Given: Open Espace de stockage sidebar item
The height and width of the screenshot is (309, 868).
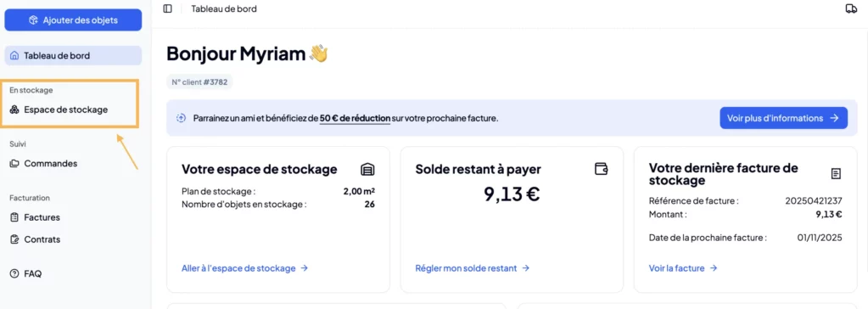Looking at the screenshot, I should 65,110.
